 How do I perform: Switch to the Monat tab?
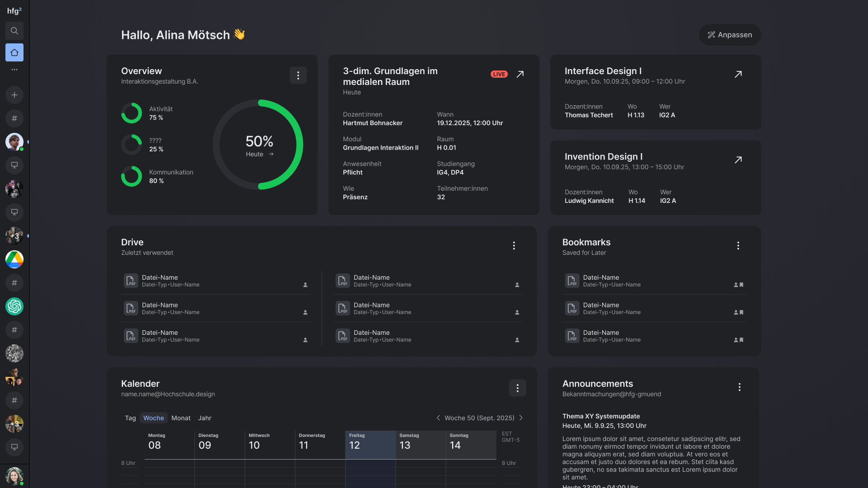181,418
